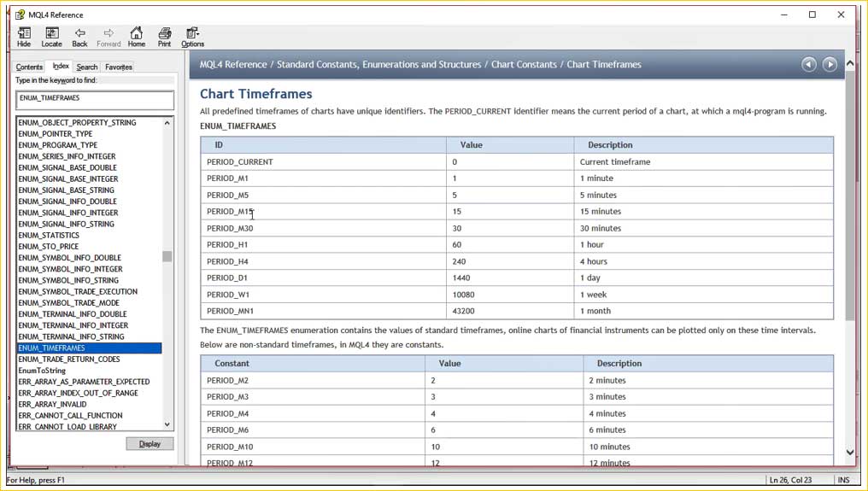Select ENUM_TERMINAL_INFO_INTEGER in index list
This screenshot has height=491, width=868.
click(73, 325)
